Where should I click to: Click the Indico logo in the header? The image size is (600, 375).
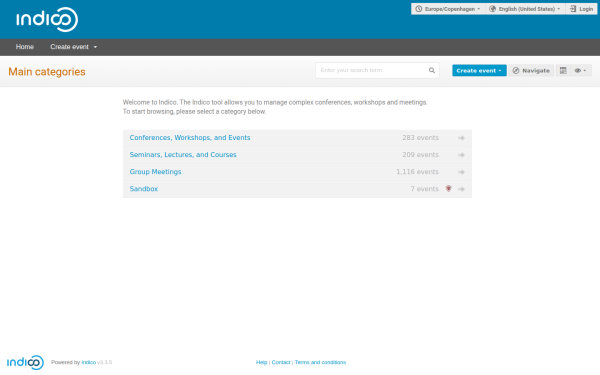pos(47,19)
